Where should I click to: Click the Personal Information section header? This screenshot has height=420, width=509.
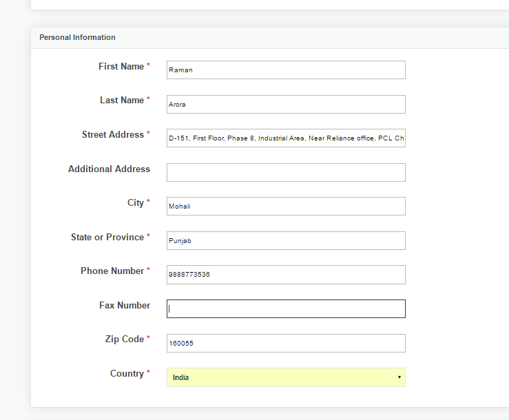tap(77, 37)
